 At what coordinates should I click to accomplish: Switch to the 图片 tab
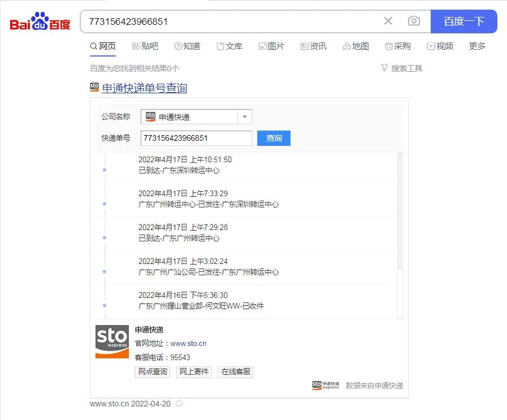(x=271, y=46)
